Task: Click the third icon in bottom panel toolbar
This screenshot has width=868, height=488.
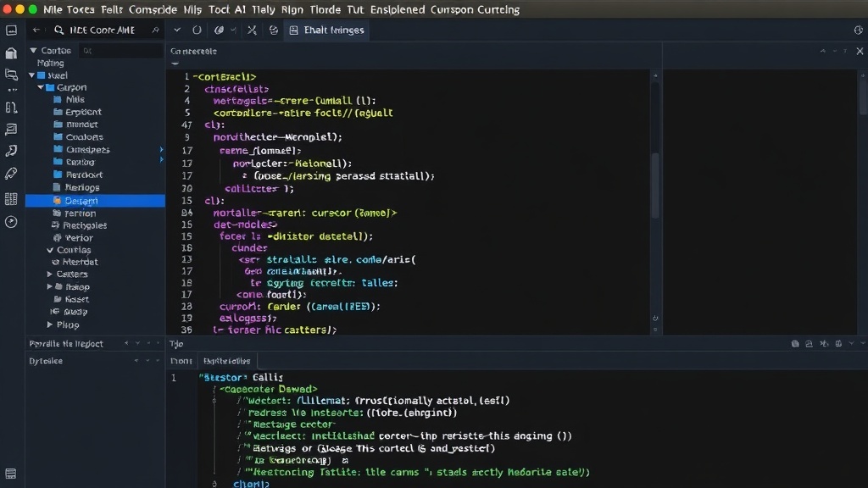Action: (x=824, y=344)
